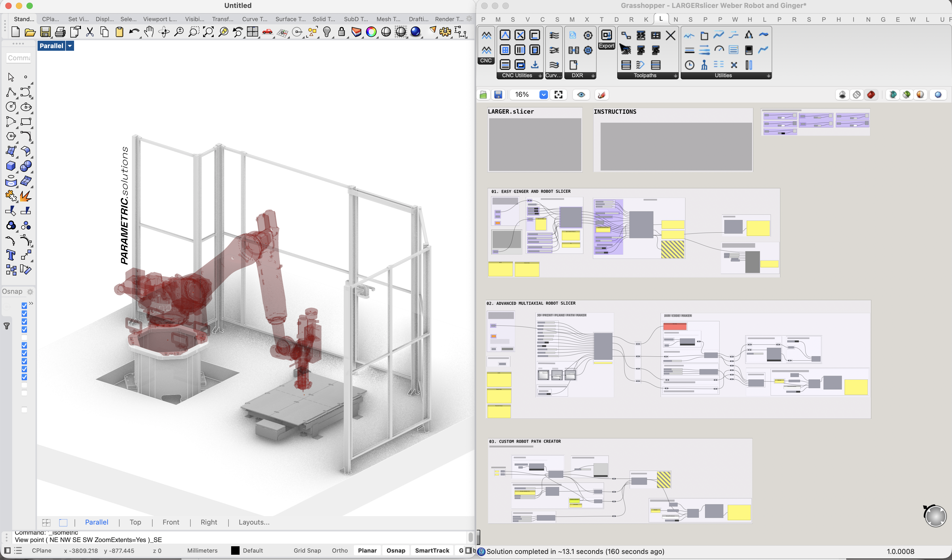Click Grasshopper canvas zoom extents icon
Image resolution: width=952 pixels, height=560 pixels.
coord(558,95)
